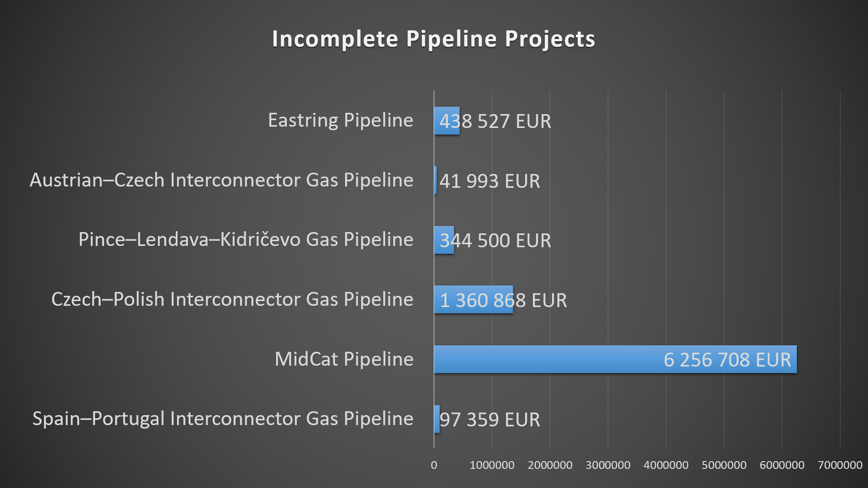This screenshot has width=868, height=488.
Task: Click the 5000000 axis tick label
Action: 724,465
